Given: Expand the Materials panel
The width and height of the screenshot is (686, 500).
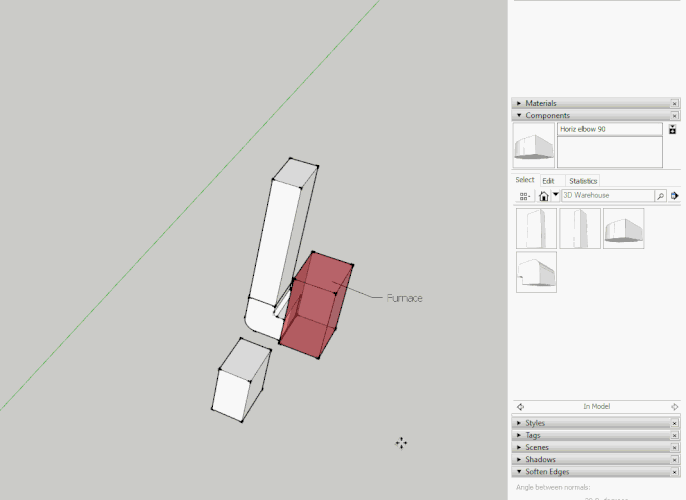Looking at the screenshot, I should coord(519,103).
